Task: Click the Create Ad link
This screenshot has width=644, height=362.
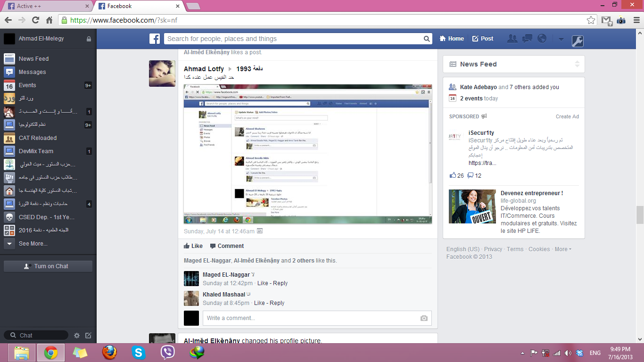Action: click(x=567, y=116)
